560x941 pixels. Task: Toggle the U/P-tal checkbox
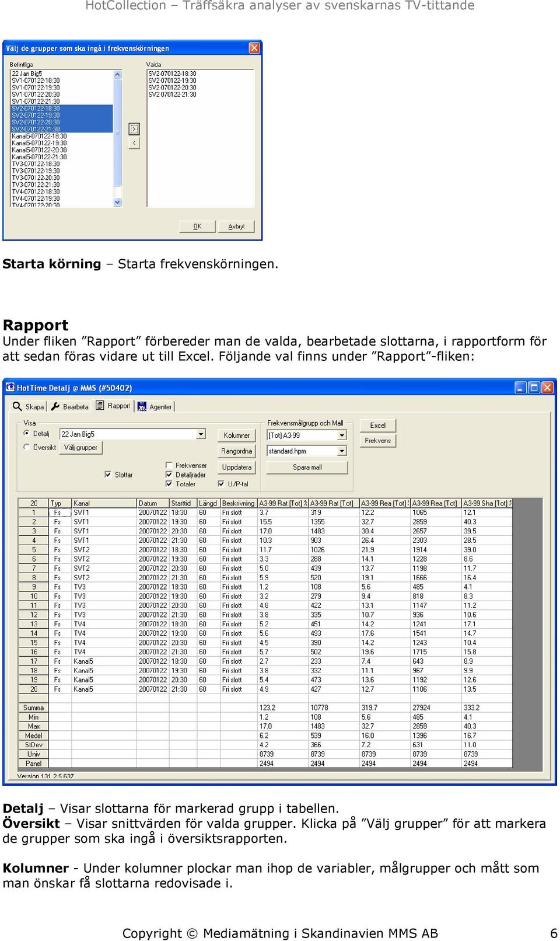click(221, 484)
